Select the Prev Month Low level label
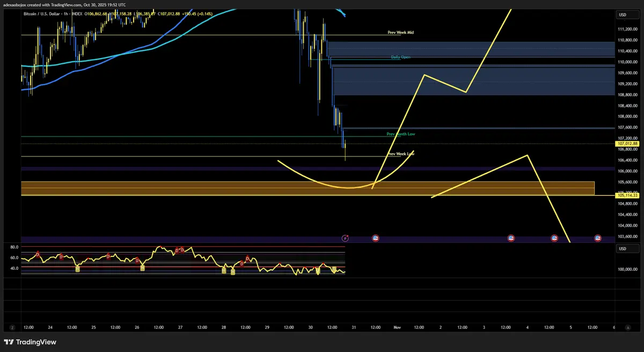The image size is (644, 352). (400, 134)
